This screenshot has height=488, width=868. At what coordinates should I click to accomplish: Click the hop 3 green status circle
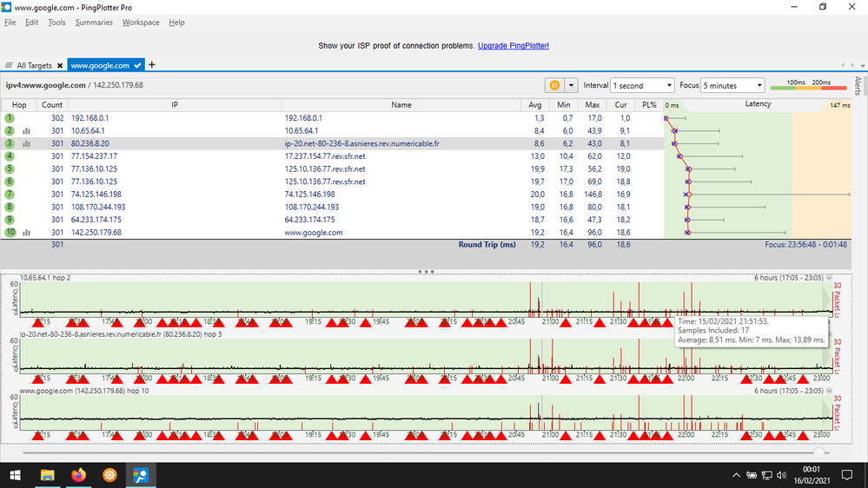click(x=10, y=143)
